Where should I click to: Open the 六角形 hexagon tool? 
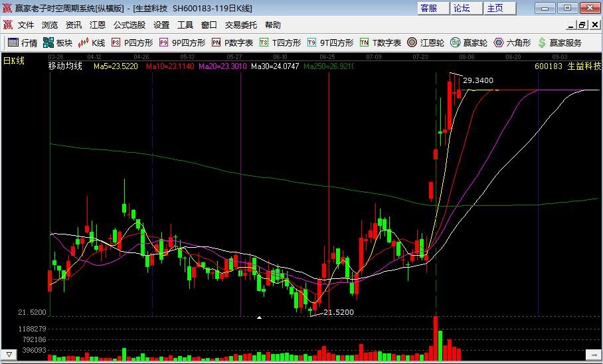coord(512,43)
